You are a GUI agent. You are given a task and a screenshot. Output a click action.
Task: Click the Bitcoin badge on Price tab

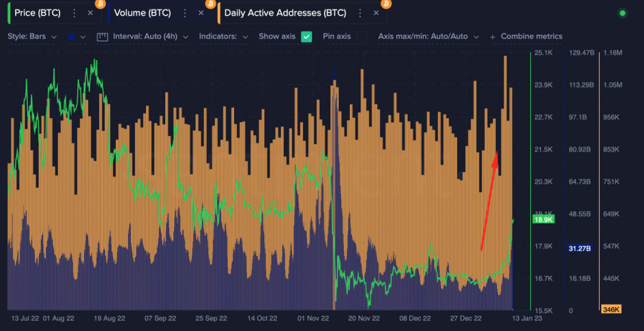click(x=99, y=4)
